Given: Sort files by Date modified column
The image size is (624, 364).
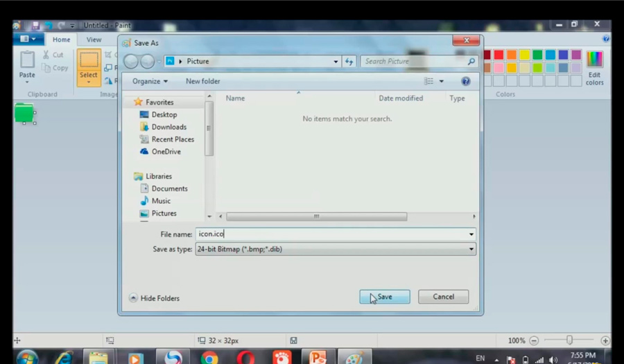Looking at the screenshot, I should 401,98.
